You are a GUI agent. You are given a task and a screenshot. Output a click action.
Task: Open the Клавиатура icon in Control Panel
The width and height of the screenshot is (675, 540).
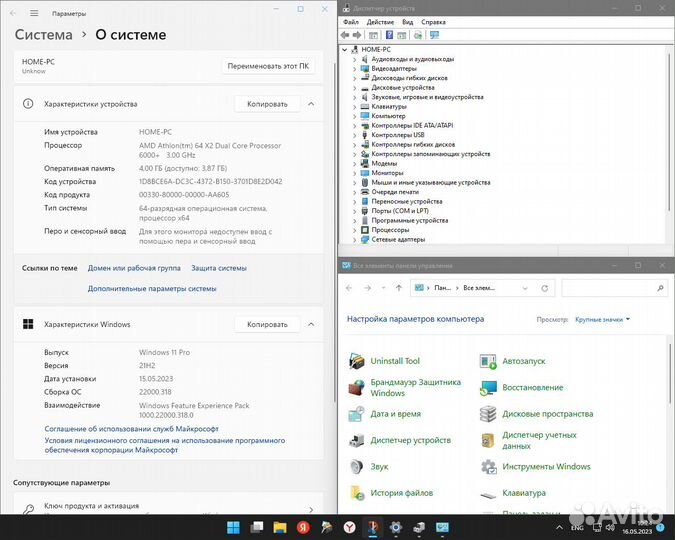488,495
